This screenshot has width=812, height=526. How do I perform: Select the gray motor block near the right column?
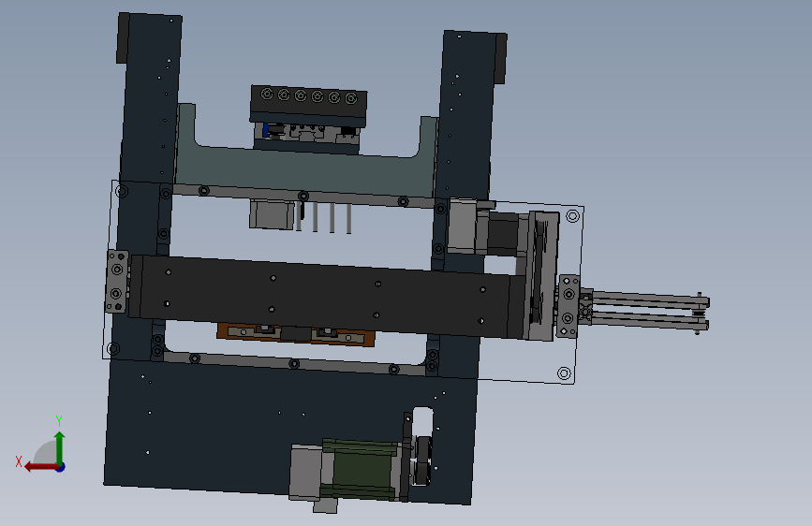(462, 226)
